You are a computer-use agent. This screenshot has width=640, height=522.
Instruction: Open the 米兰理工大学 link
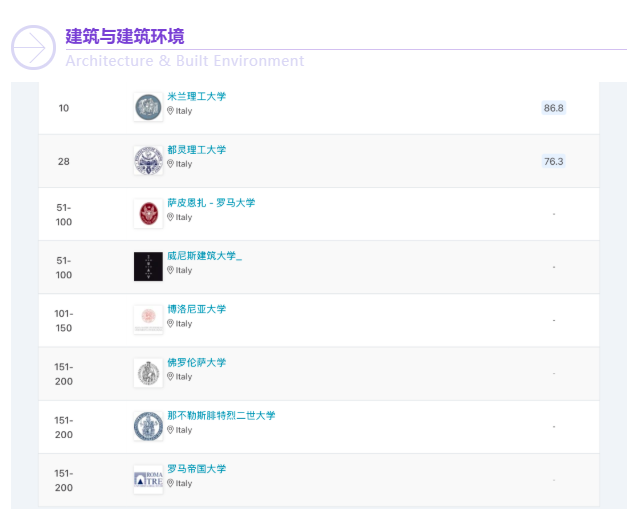pos(196,97)
